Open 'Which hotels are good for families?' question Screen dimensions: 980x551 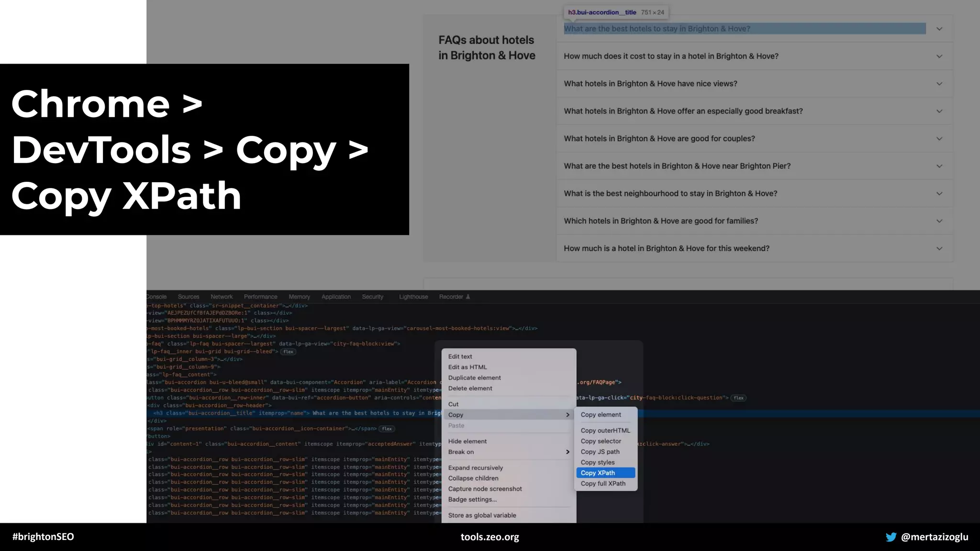(661, 221)
